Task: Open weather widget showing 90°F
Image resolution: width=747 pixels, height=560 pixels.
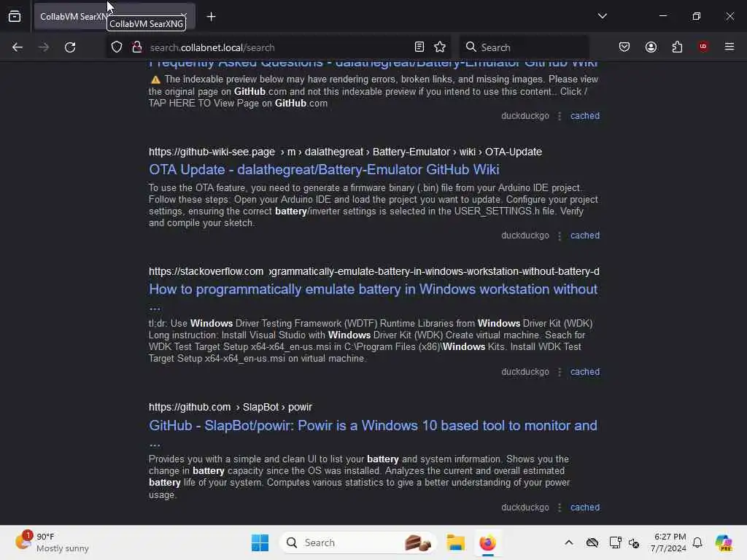Action: pyautogui.click(x=52, y=542)
